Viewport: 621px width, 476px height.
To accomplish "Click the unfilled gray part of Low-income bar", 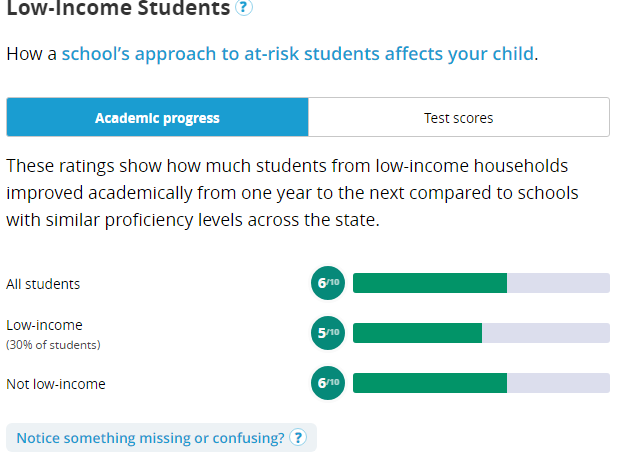I will click(x=546, y=333).
